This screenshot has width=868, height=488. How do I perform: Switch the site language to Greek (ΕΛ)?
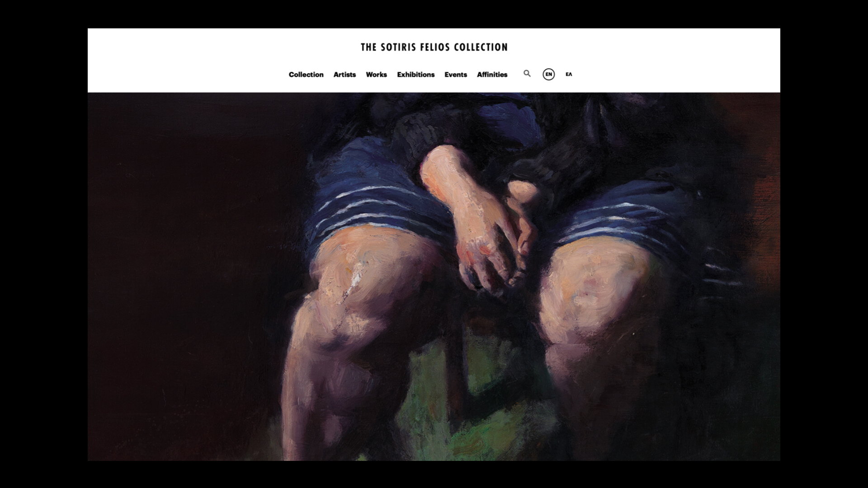(569, 74)
